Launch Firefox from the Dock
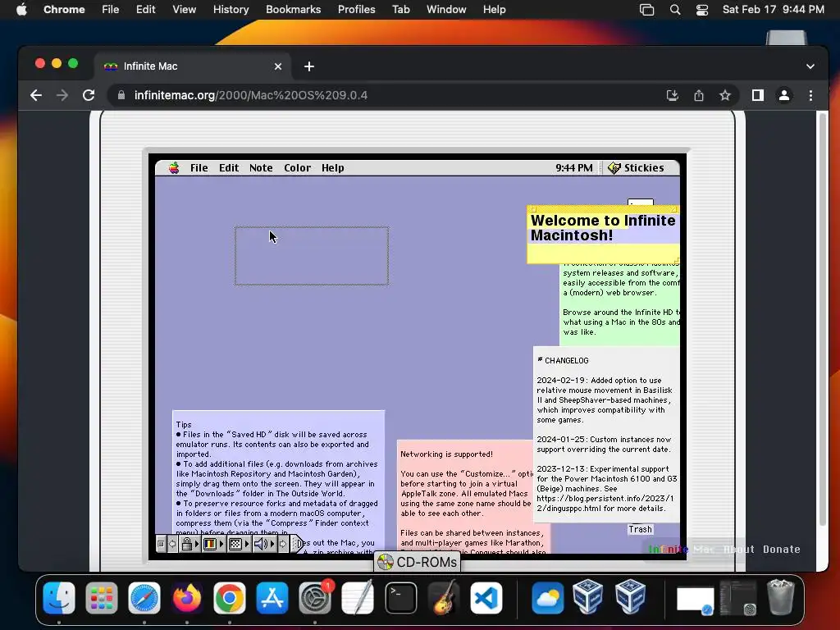Image resolution: width=840 pixels, height=630 pixels. pos(187,597)
